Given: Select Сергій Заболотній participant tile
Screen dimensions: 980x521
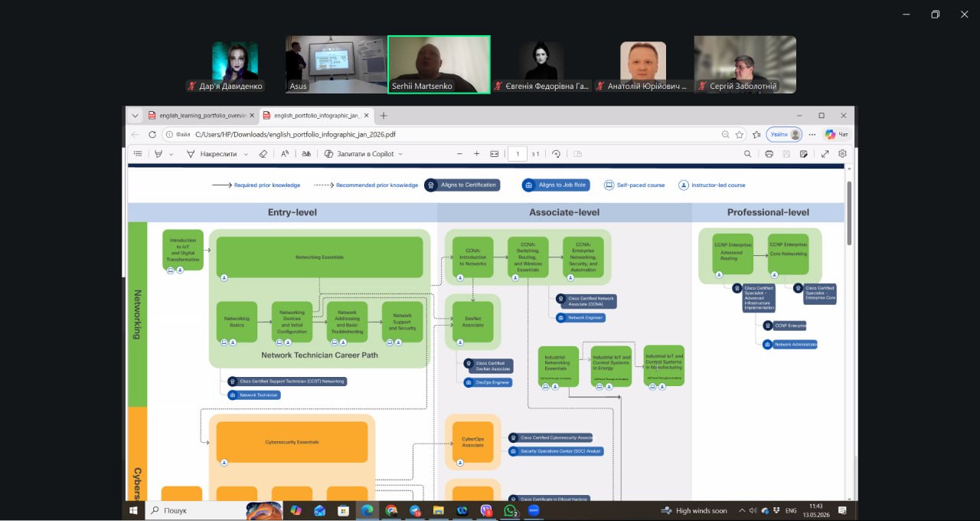Looking at the screenshot, I should point(745,64).
